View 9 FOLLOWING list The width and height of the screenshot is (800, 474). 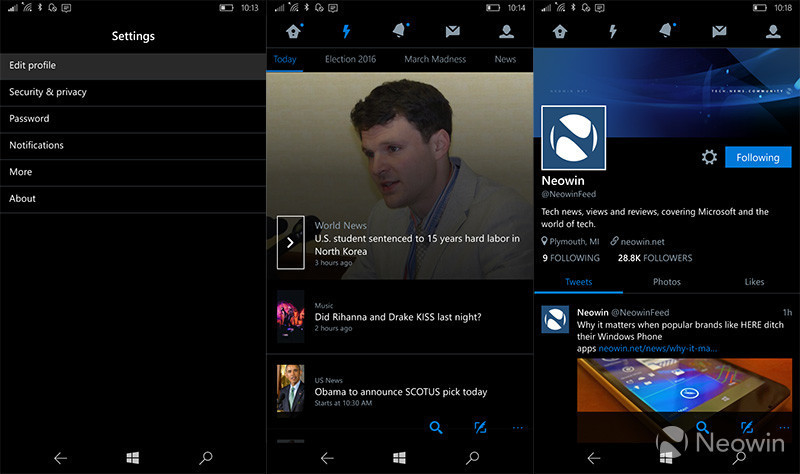pyautogui.click(x=571, y=258)
